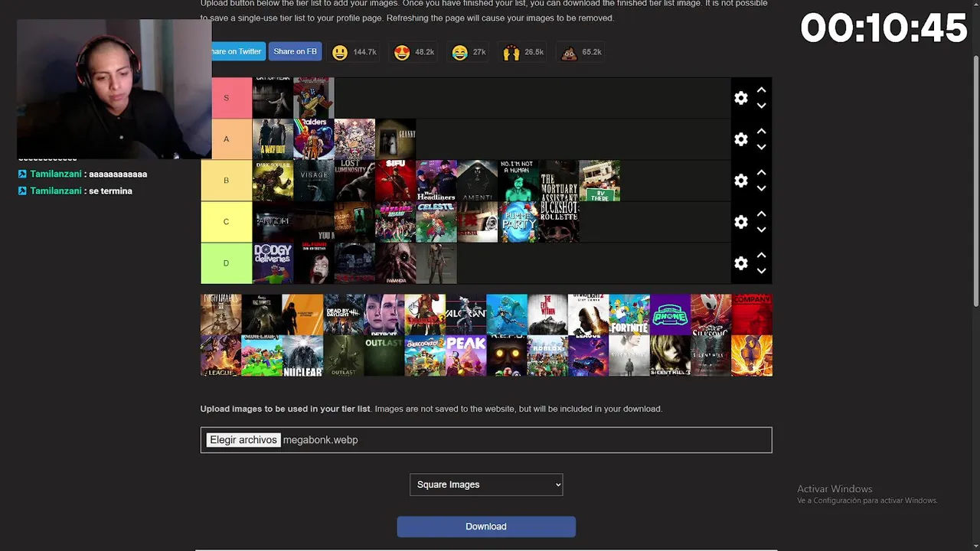980x551 pixels.
Task: React with the raised-hands emoji showing 26.5k
Action: click(523, 52)
